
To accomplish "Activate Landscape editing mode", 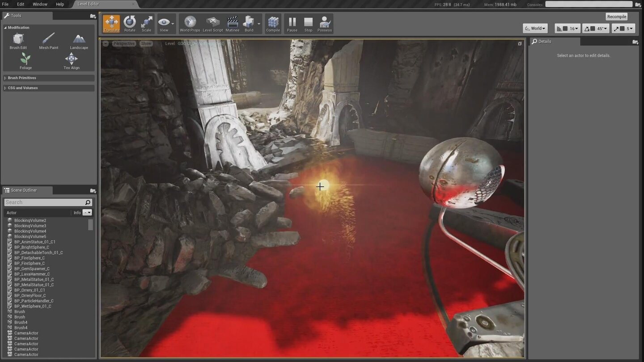I will click(x=79, y=40).
